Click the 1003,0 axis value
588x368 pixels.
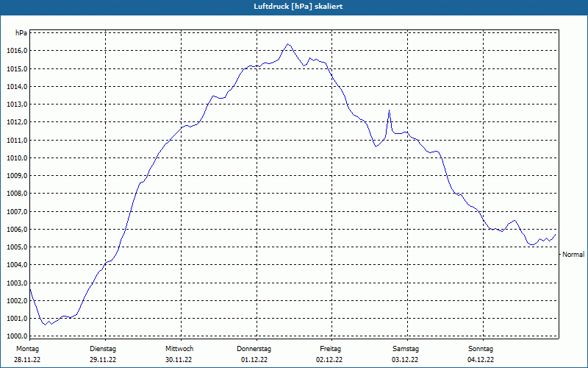17,283
